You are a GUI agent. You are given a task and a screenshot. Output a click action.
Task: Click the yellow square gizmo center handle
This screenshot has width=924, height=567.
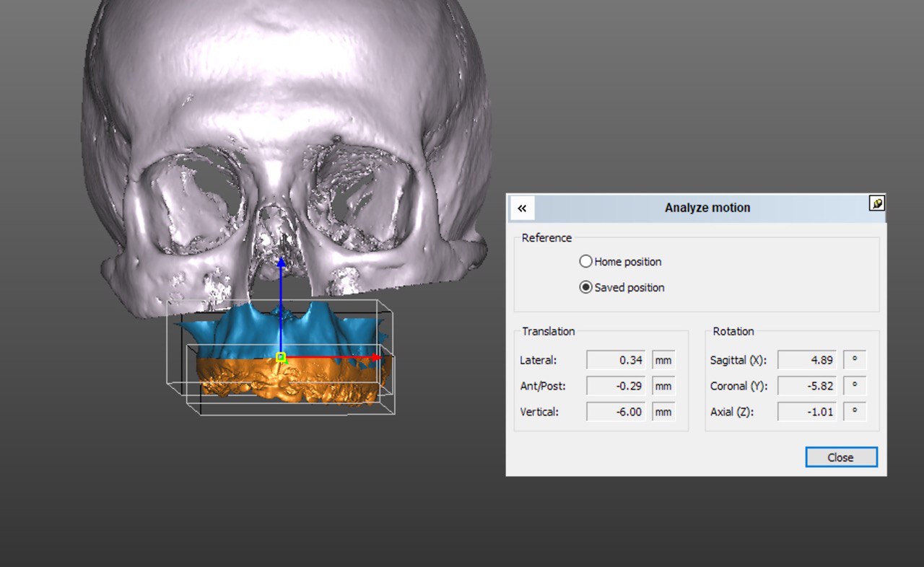(282, 357)
